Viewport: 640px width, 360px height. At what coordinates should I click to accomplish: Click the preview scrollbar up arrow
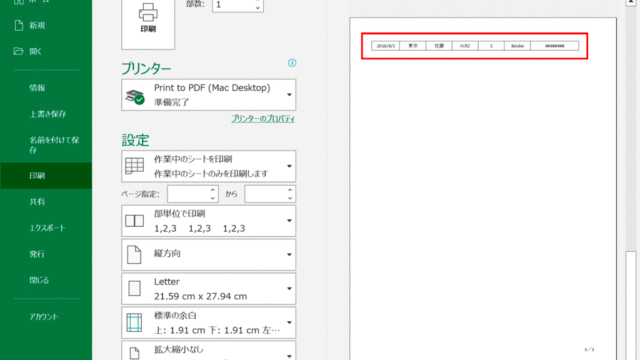[631, 2]
